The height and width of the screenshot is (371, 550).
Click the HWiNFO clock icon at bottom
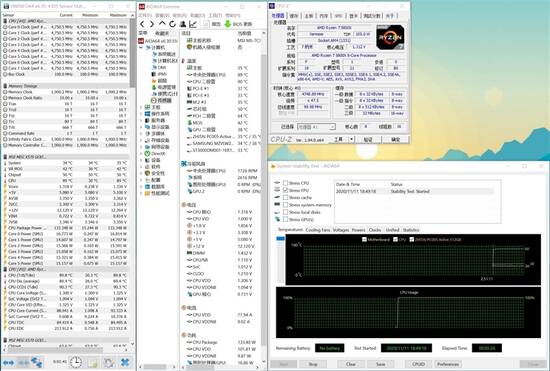(x=75, y=362)
